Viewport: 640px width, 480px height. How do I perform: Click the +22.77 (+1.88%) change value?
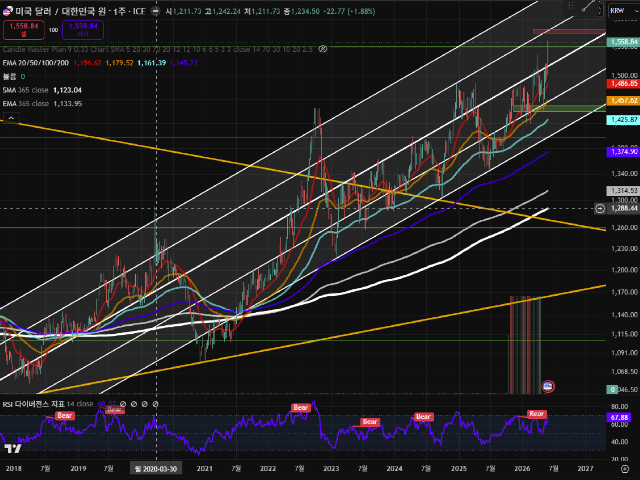349,11
